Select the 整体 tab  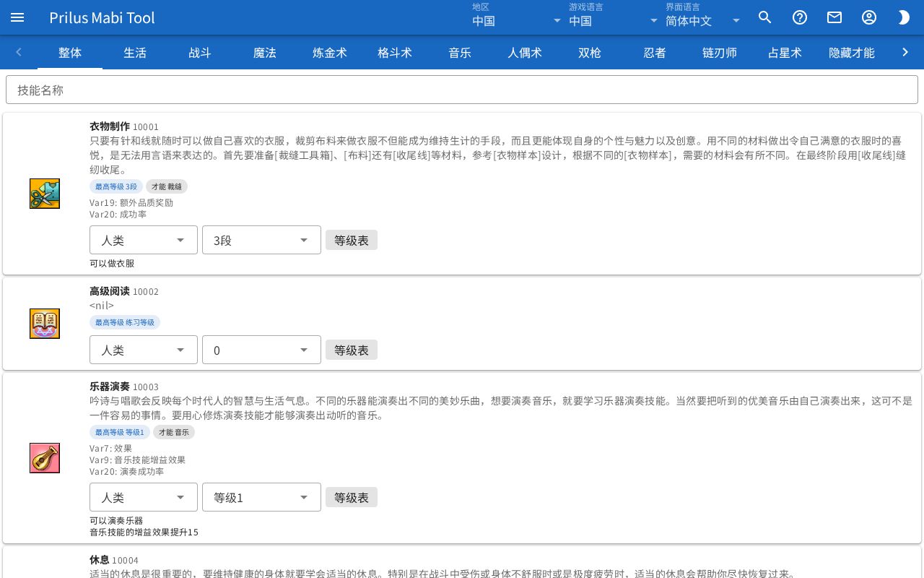point(70,52)
